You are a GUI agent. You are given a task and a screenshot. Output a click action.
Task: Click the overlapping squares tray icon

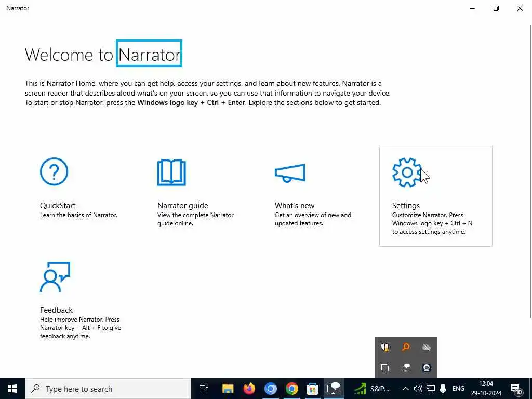tap(385, 368)
